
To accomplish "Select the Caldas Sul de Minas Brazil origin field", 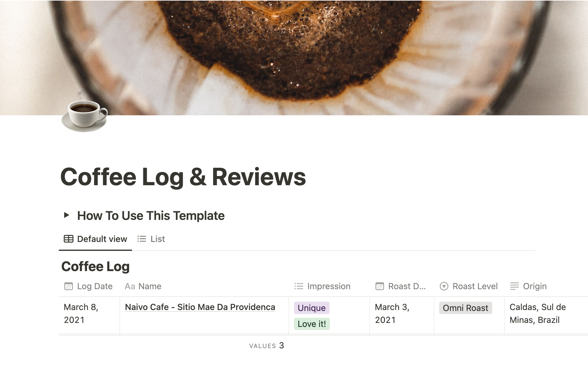I will (540, 313).
